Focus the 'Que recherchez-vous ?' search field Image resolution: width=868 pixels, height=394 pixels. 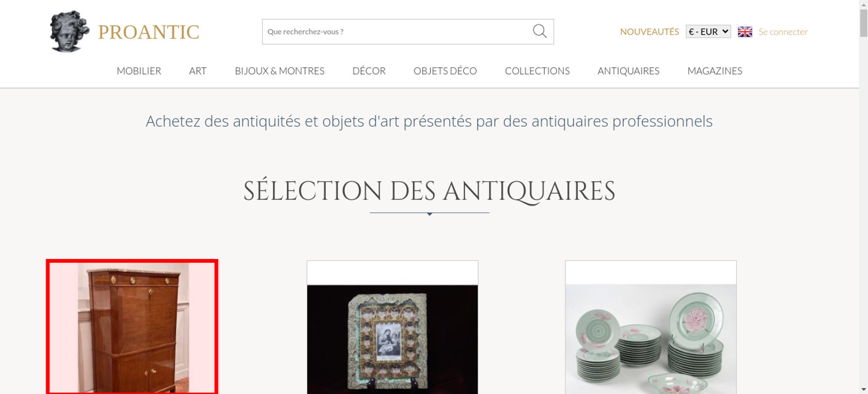[397, 32]
